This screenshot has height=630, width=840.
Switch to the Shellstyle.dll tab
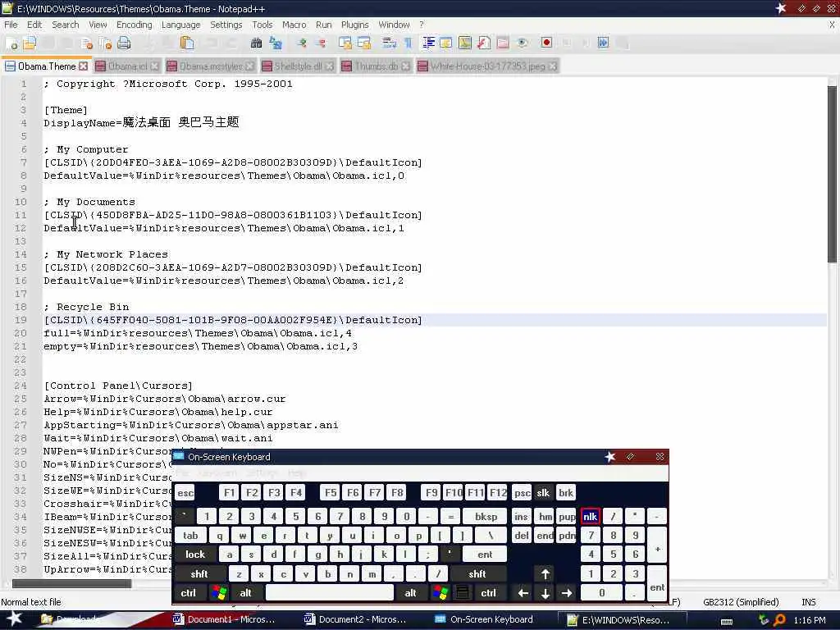coord(298,66)
